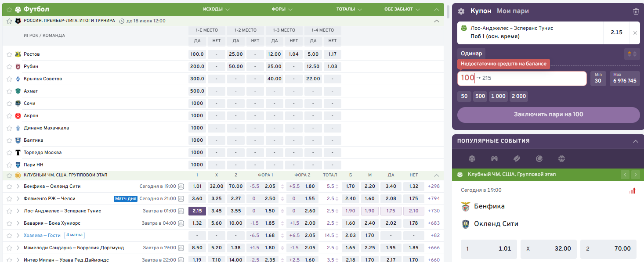This screenshot has height=262, width=644.
Task: Click the Крылья Советов team logo
Action: tap(18, 79)
